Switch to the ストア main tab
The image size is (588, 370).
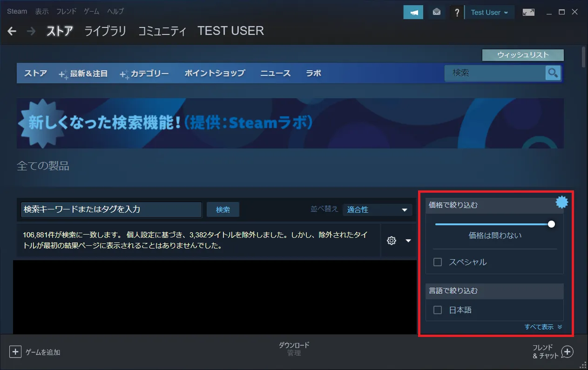tap(60, 31)
